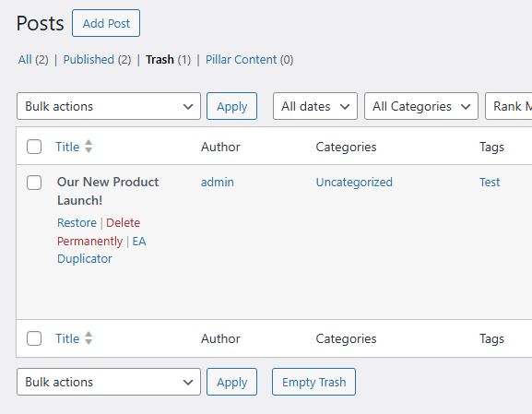Screen dimensions: 532x414
Task: Open the top Bulk actions dropdown
Action: [x=109, y=106]
